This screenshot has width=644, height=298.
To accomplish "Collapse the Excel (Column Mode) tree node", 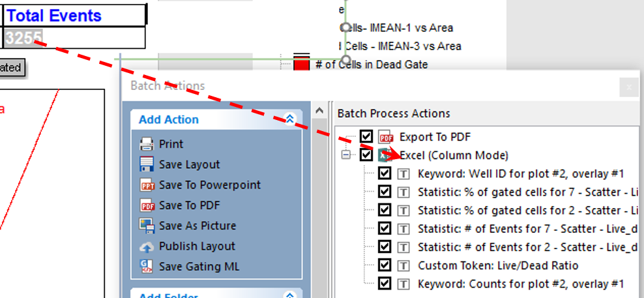I will [347, 155].
